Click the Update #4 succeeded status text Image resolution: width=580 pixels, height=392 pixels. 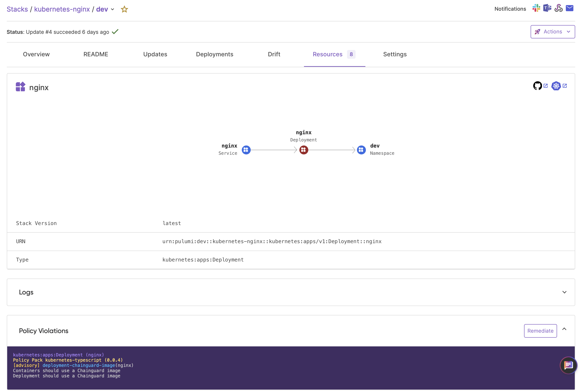click(x=67, y=32)
